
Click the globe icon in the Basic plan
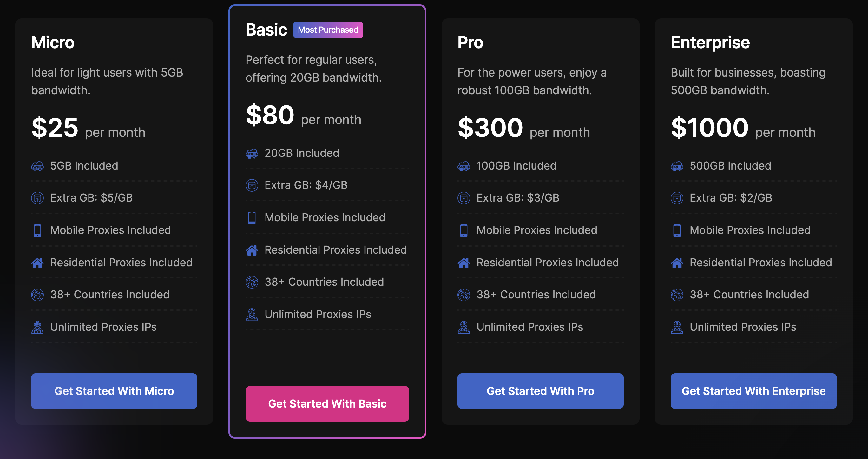(x=252, y=282)
